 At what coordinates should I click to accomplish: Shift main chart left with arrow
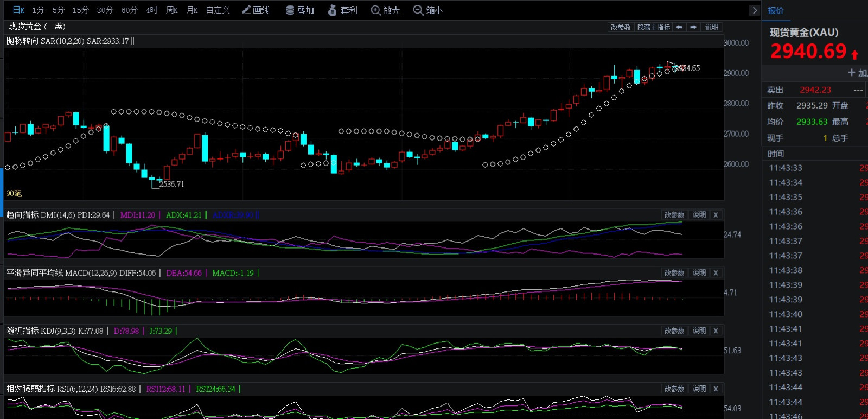point(679,27)
